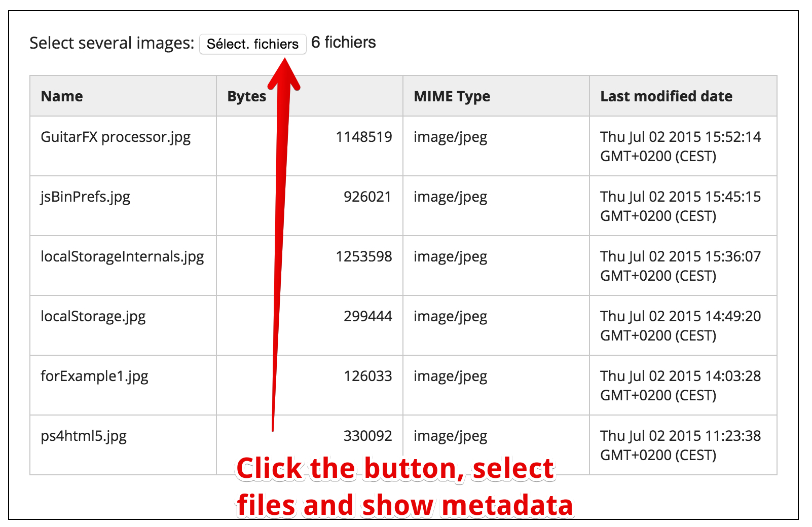Click the byte value 126033

[367, 376]
